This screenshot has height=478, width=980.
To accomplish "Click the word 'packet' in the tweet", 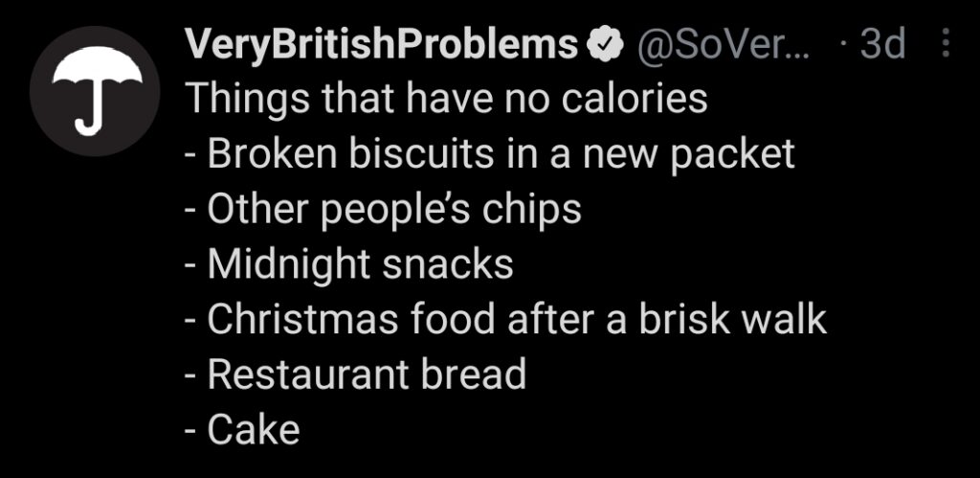I will (x=732, y=155).
